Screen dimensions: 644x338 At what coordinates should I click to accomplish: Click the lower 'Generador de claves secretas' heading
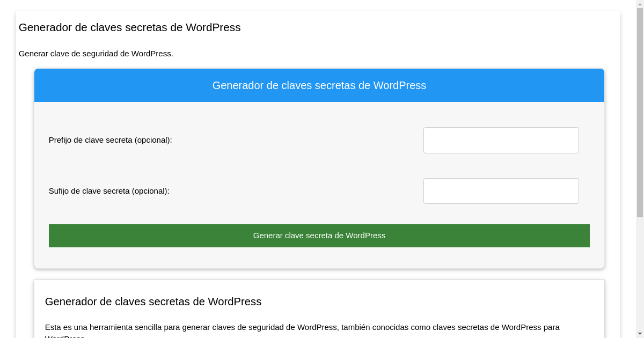tap(153, 302)
